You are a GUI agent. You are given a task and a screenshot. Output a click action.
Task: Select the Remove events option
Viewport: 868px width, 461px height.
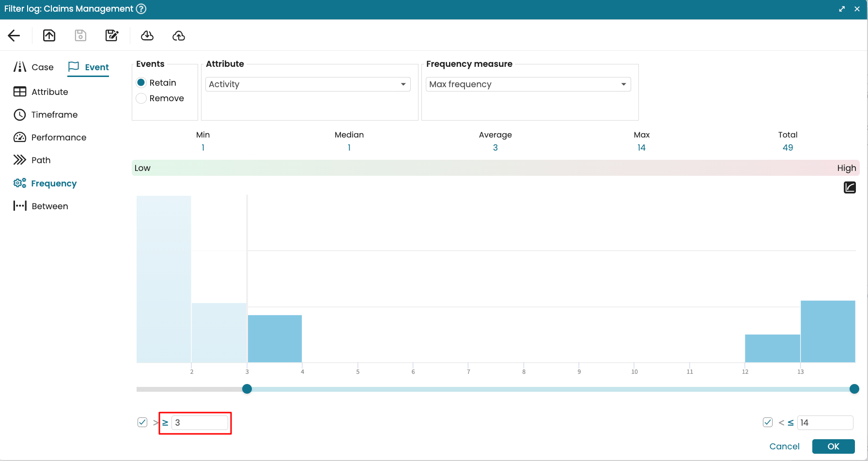pos(141,98)
